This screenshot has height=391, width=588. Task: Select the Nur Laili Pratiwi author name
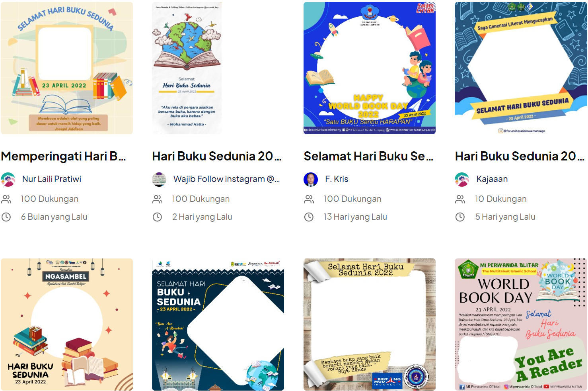tap(52, 179)
